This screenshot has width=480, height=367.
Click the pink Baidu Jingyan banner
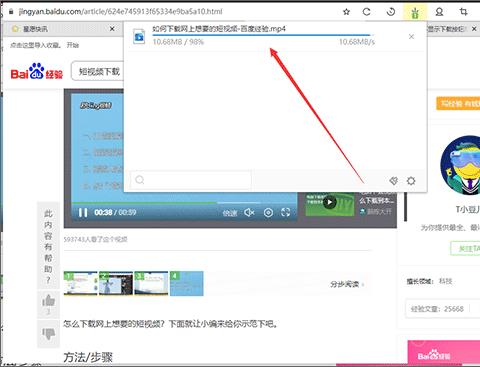444,353
